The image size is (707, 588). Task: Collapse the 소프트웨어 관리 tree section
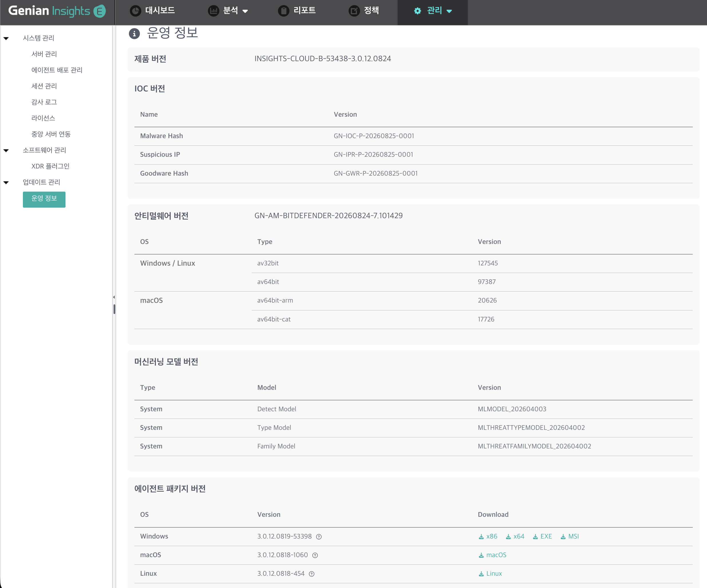pyautogui.click(x=6, y=150)
